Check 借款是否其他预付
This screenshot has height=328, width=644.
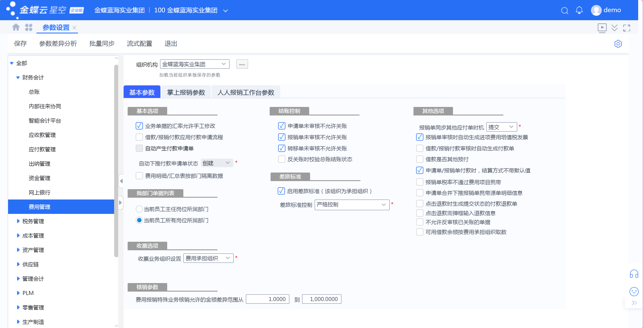point(420,159)
